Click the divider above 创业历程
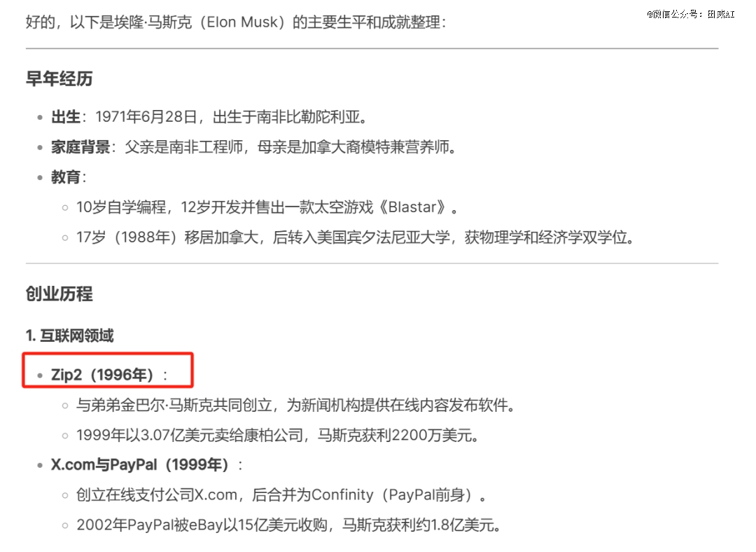The width and height of the screenshot is (756, 552). 372,263
